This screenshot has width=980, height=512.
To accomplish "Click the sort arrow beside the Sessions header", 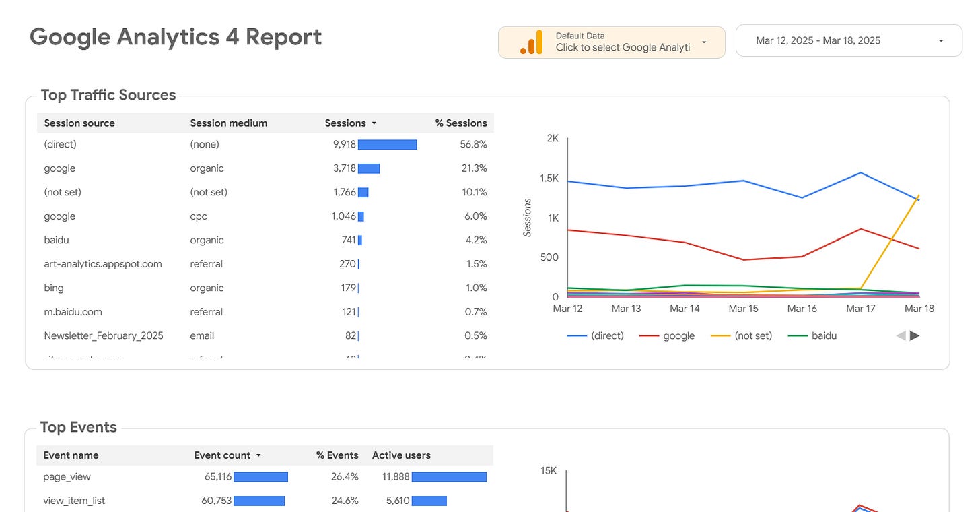I will coord(374,123).
